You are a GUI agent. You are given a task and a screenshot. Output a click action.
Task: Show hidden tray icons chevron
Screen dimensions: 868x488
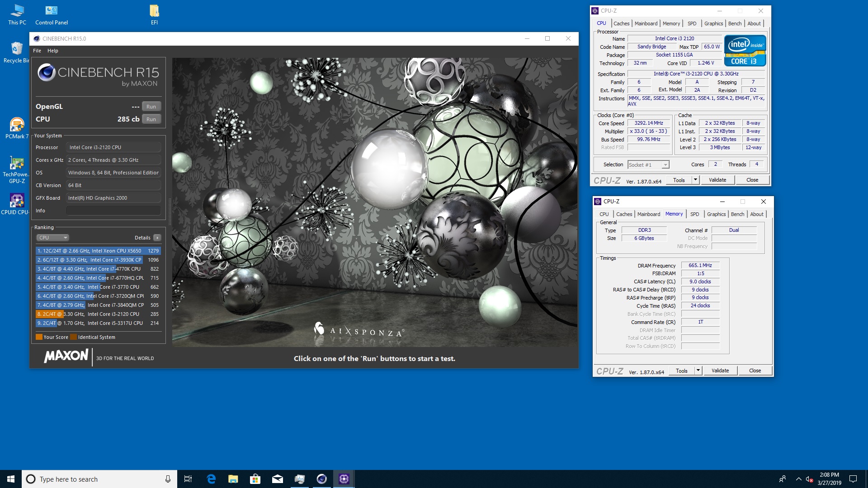pyautogui.click(x=798, y=479)
